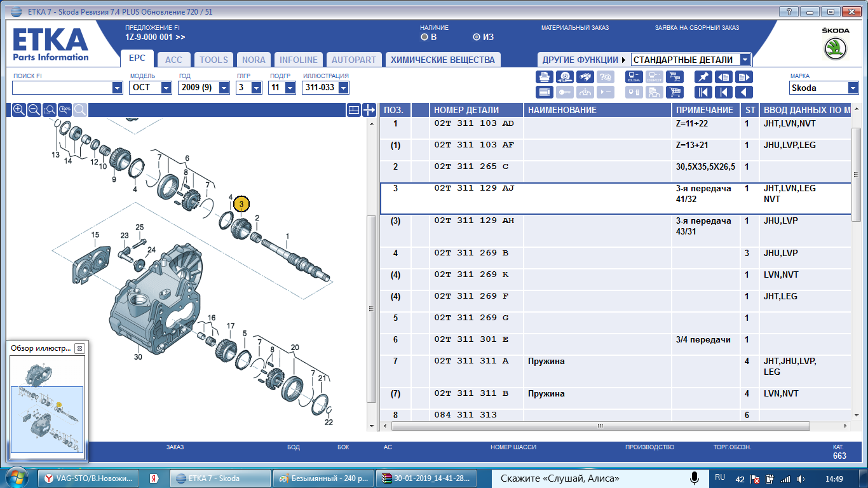This screenshot has width=868, height=488.
Task: Click the Наименование column header
Action: (597, 110)
